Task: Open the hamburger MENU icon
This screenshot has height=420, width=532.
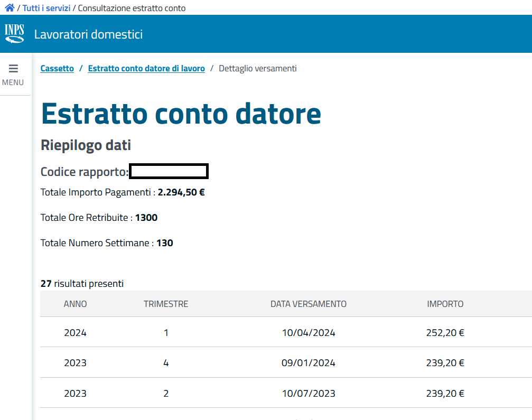Action: click(x=13, y=69)
